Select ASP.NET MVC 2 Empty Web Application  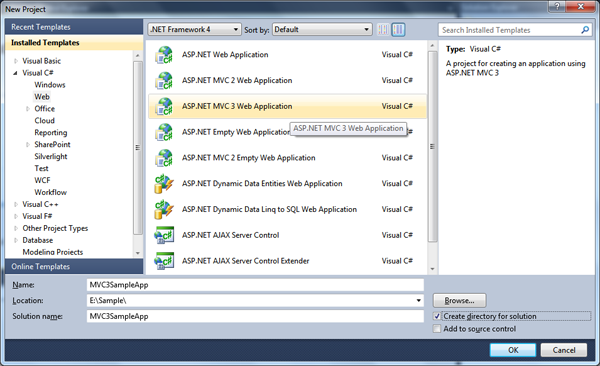click(x=287, y=158)
